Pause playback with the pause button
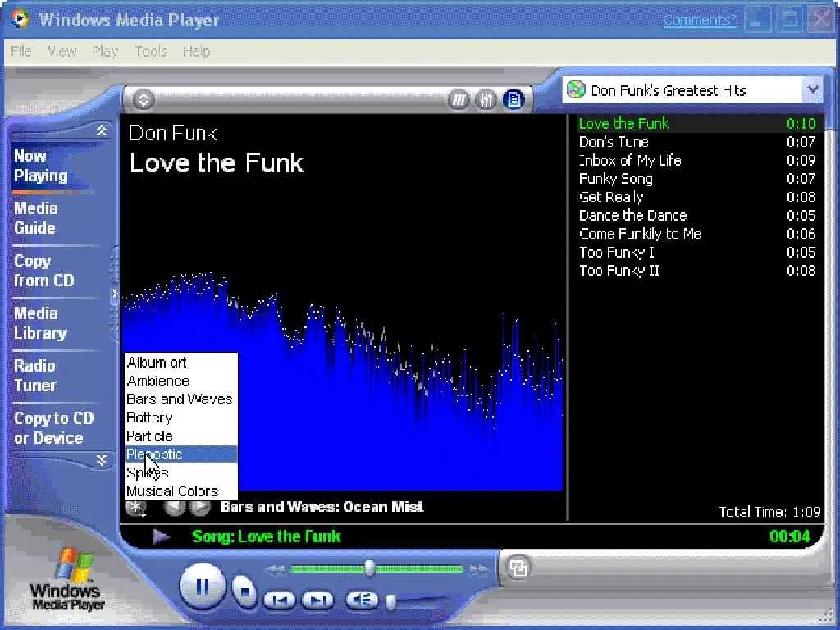840x630 pixels. tap(203, 586)
